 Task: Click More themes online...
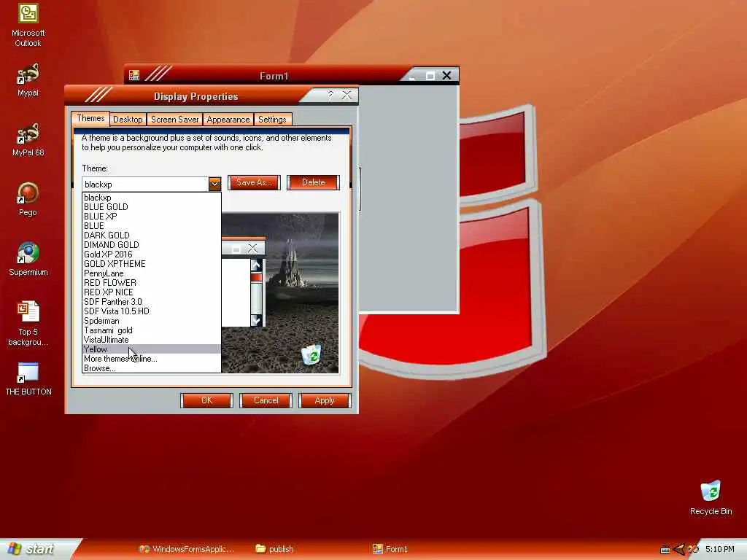(x=152, y=359)
